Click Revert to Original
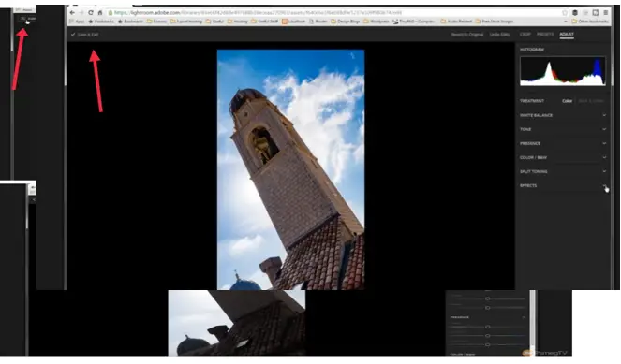 [467, 35]
